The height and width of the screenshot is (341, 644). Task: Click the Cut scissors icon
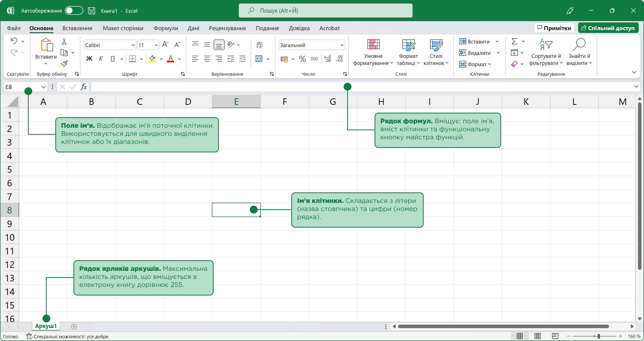tap(64, 41)
